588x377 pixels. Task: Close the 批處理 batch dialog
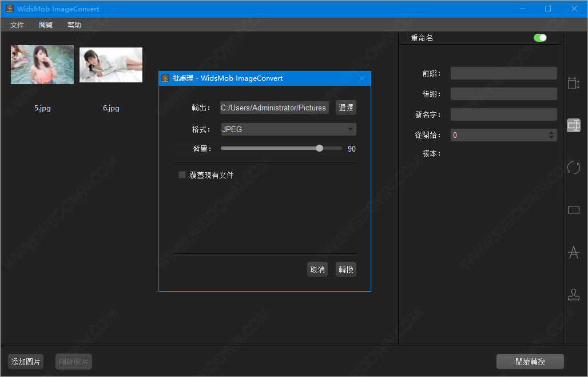[362, 78]
